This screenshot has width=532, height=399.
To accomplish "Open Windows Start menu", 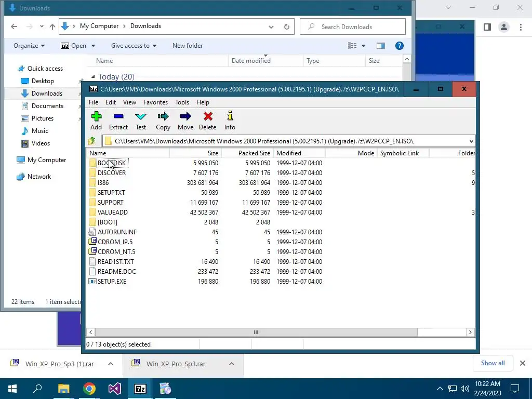I will coord(12,389).
